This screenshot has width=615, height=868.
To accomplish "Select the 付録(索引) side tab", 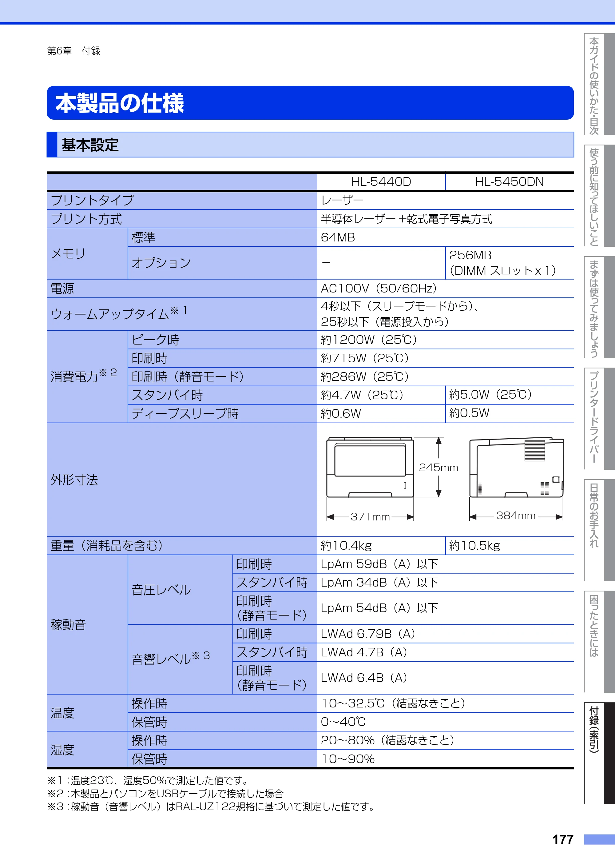I will pyautogui.click(x=599, y=753).
